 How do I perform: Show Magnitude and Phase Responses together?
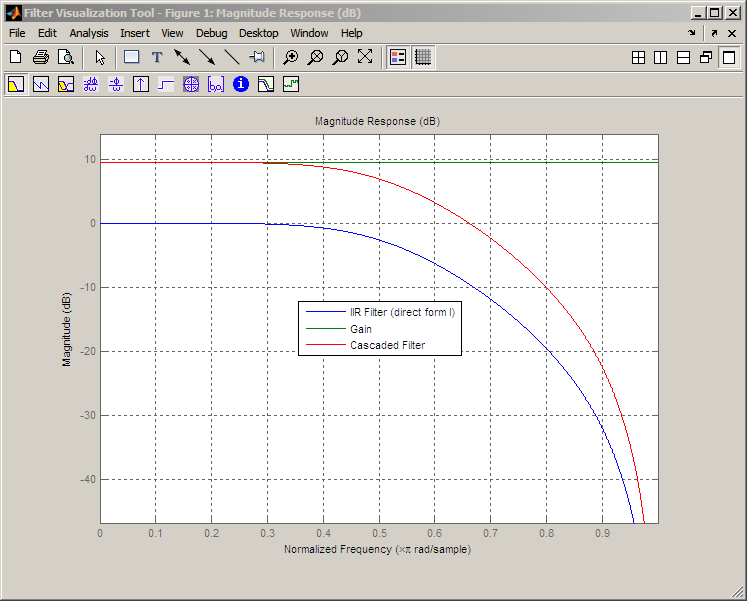click(66, 85)
